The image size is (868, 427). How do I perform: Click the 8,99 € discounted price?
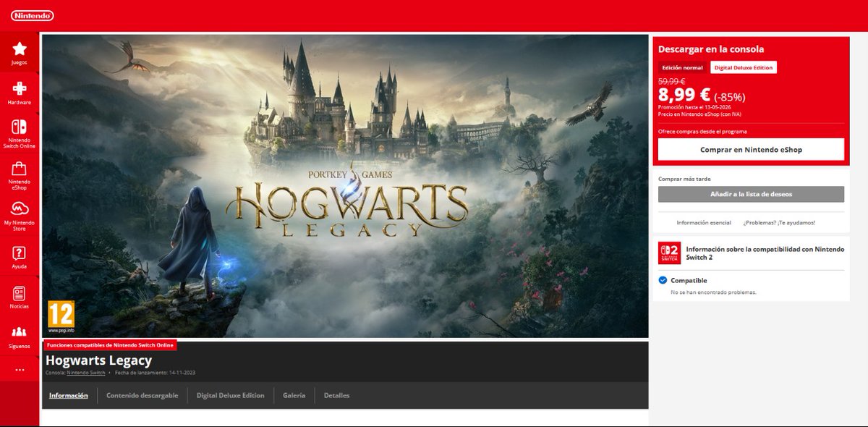[x=684, y=95]
